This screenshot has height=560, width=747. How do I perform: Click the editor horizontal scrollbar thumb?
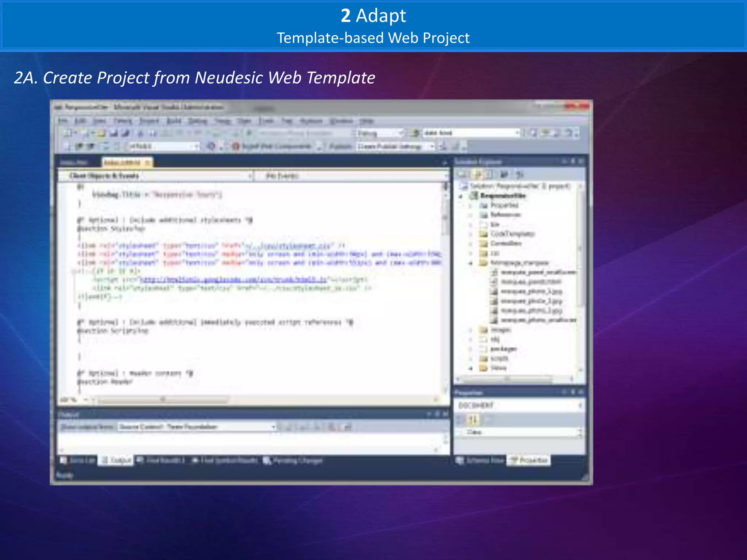coord(163,400)
